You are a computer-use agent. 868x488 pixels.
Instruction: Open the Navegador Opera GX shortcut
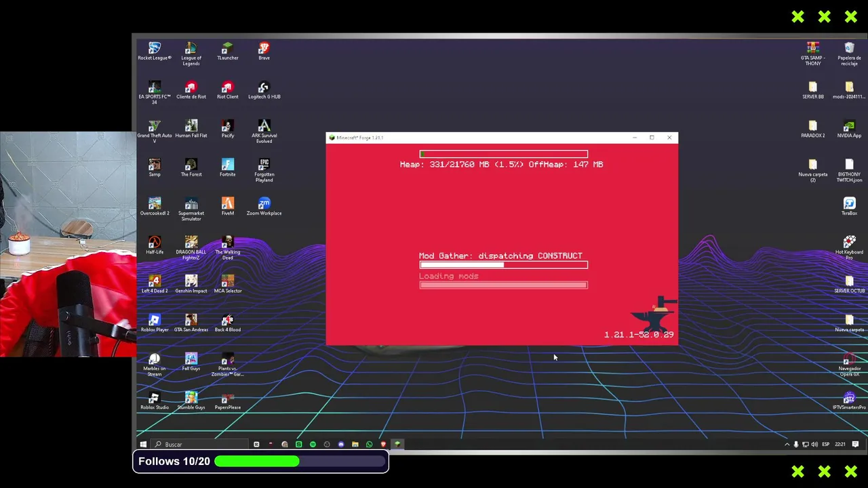click(x=850, y=364)
